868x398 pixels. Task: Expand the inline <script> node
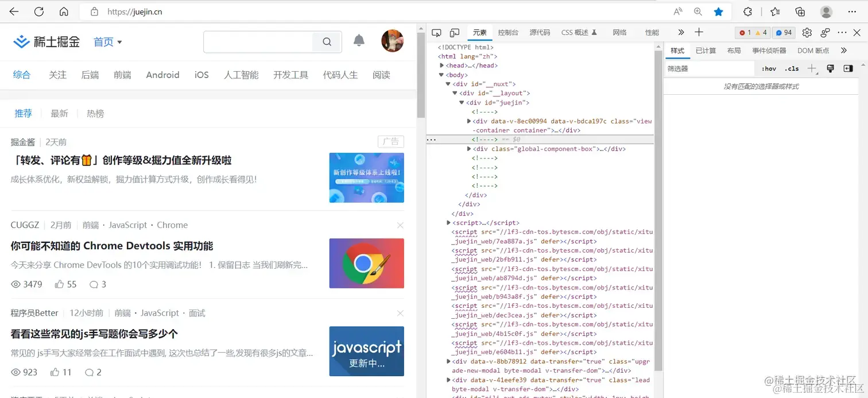[449, 222]
